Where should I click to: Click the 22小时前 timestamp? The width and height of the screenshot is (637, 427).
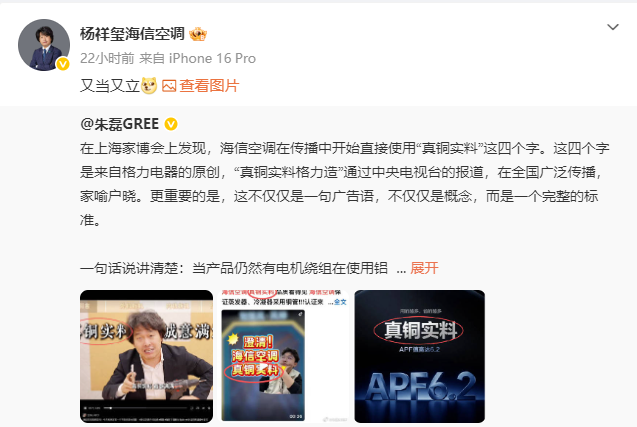(x=107, y=59)
